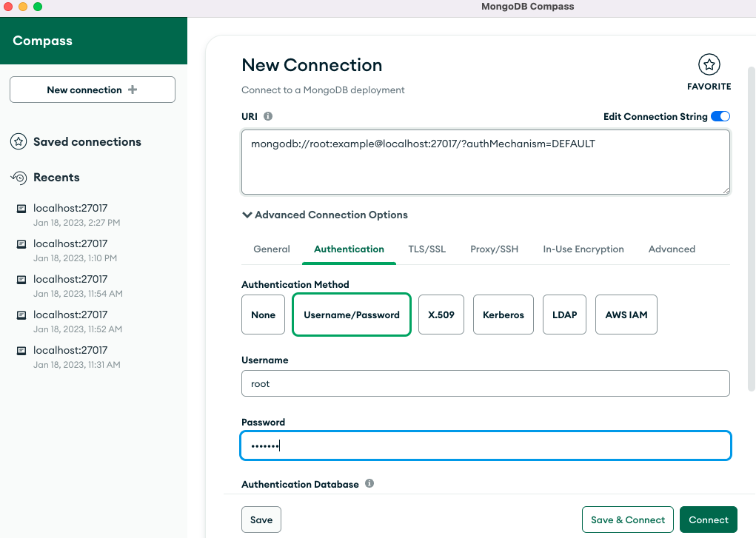Select AWS IAM authentication method
Viewport: 756px width, 538px height.
(x=626, y=315)
